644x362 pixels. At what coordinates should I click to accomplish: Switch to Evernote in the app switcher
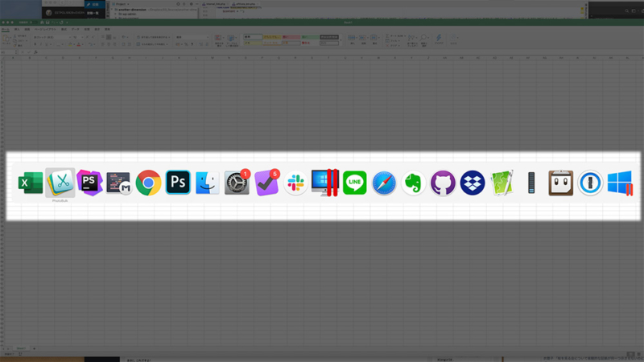pyautogui.click(x=414, y=183)
